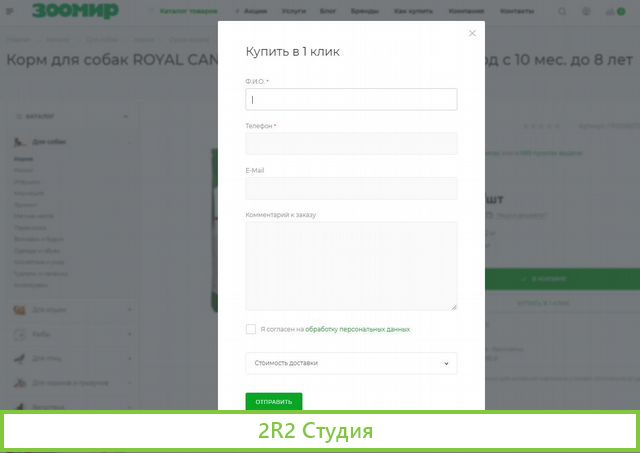Click the ЗООМИР logo
Screen dimensions: 640x453
pyautogui.click(x=76, y=11)
